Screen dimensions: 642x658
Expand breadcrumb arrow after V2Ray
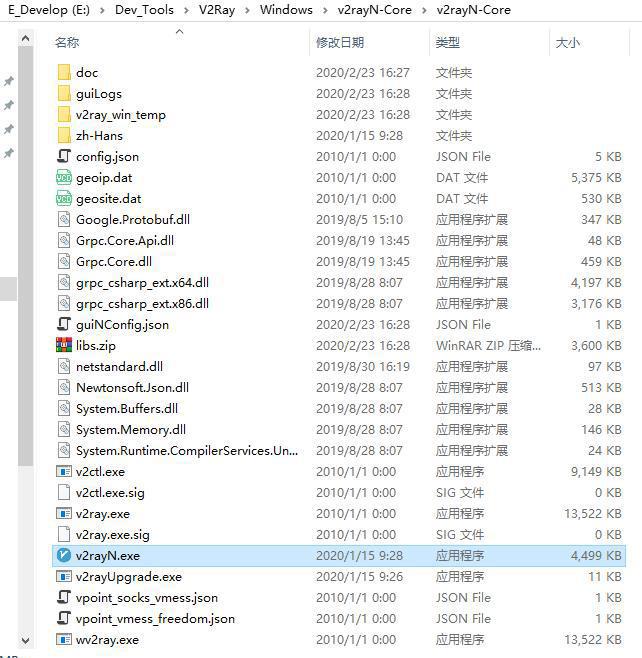pos(247,10)
